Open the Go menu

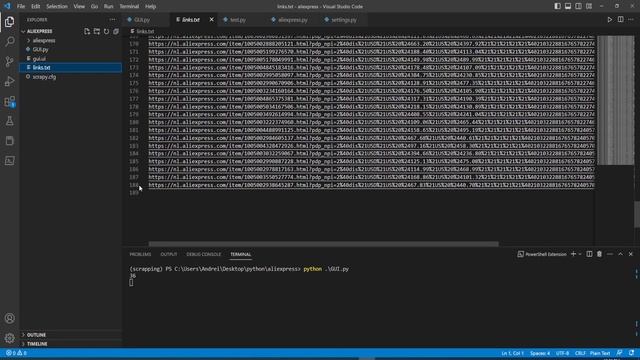94,7
